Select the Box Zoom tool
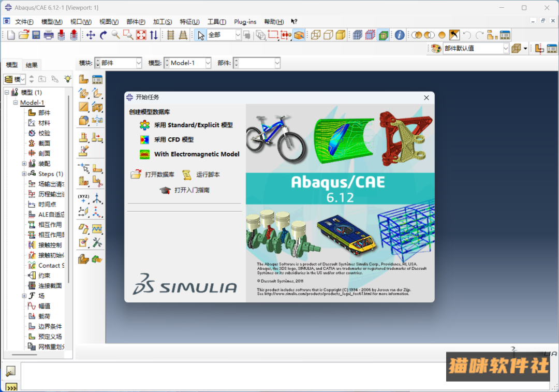 click(x=128, y=35)
